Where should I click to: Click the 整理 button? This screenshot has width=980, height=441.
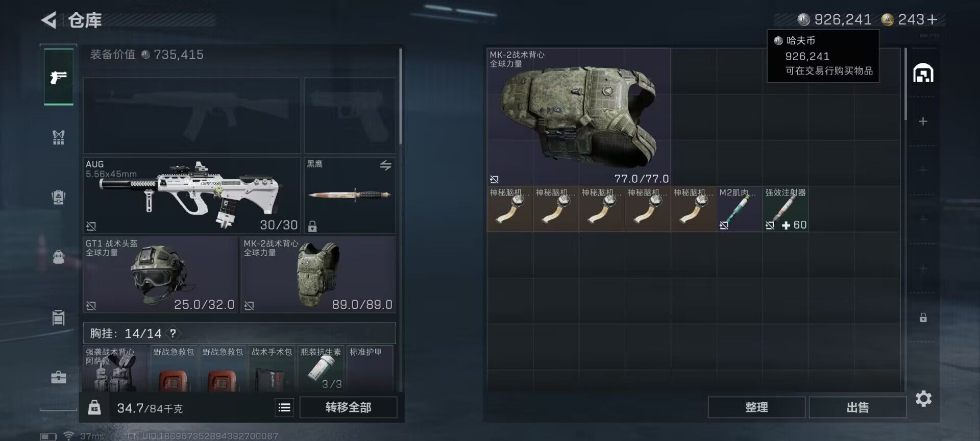click(756, 407)
